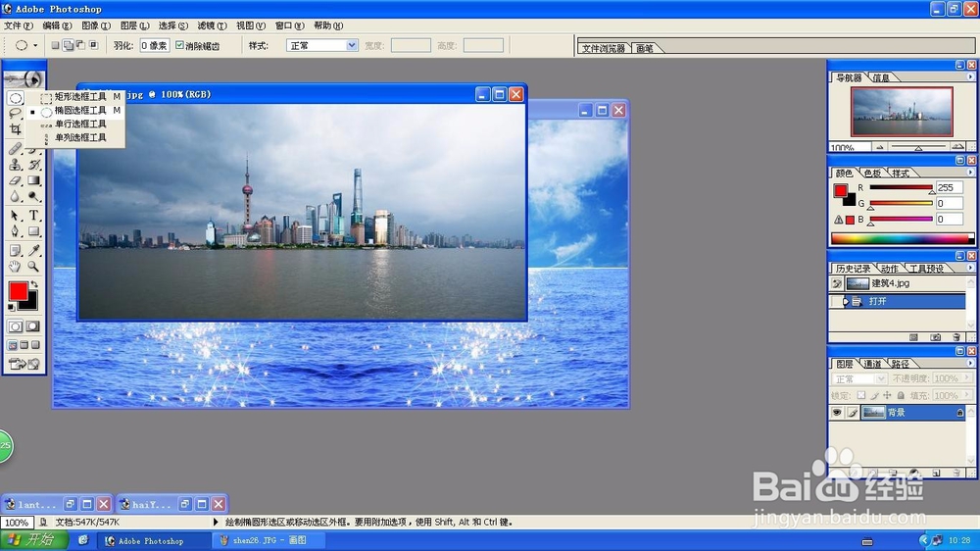980x551 pixels.
Task: Switch to shen26.JPG - 画图 taskbar button
Action: (x=269, y=540)
